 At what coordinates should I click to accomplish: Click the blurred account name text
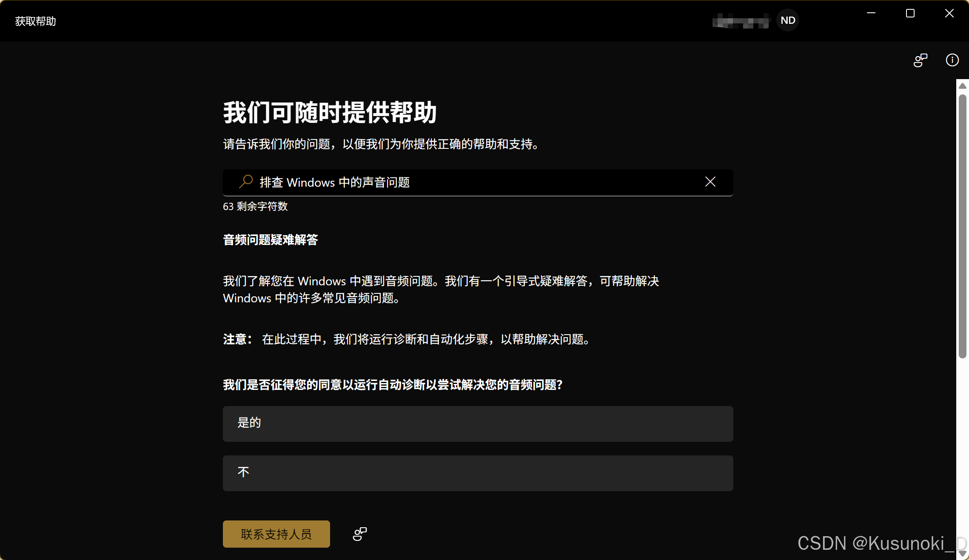click(741, 21)
